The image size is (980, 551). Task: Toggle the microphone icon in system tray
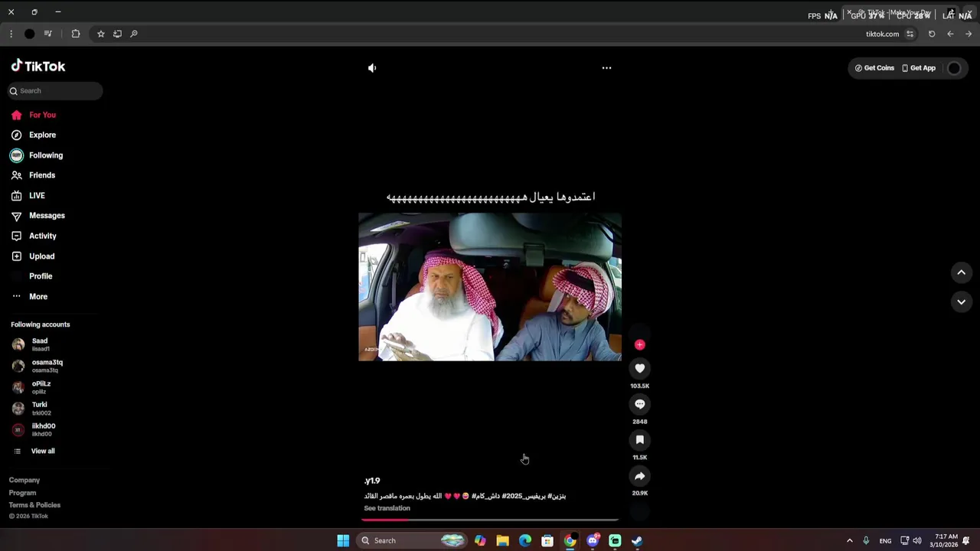(866, 540)
